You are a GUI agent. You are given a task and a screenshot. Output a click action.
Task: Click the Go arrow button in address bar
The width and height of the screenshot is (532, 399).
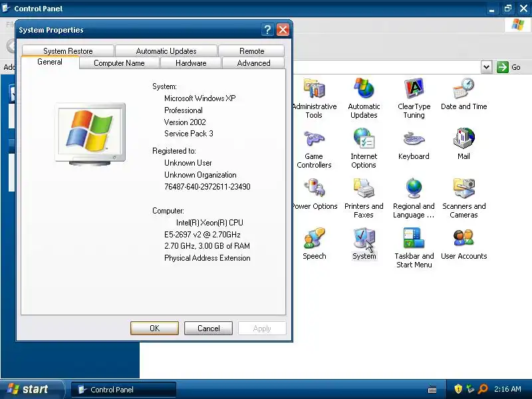click(x=503, y=67)
